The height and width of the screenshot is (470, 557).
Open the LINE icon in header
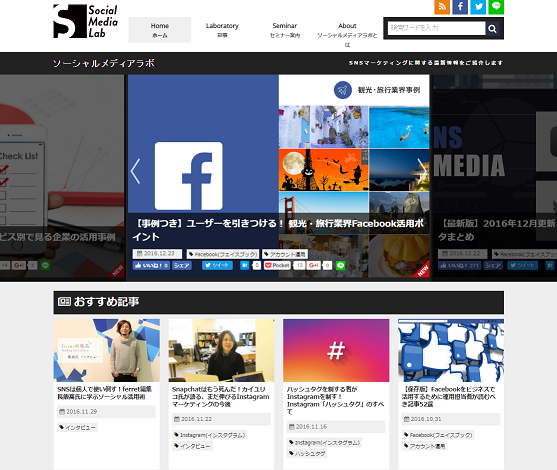click(496, 7)
